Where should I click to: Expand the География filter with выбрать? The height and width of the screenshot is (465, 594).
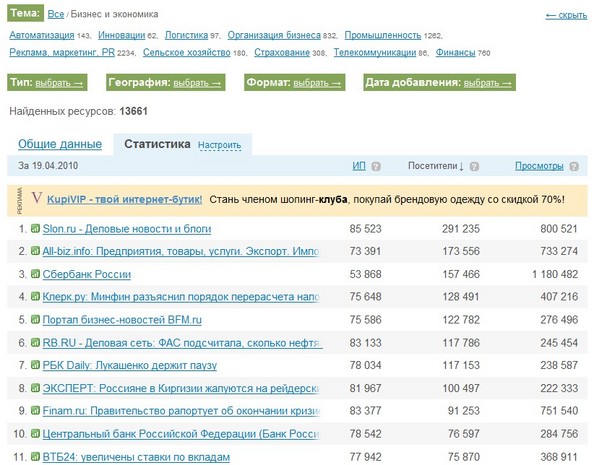197,83
